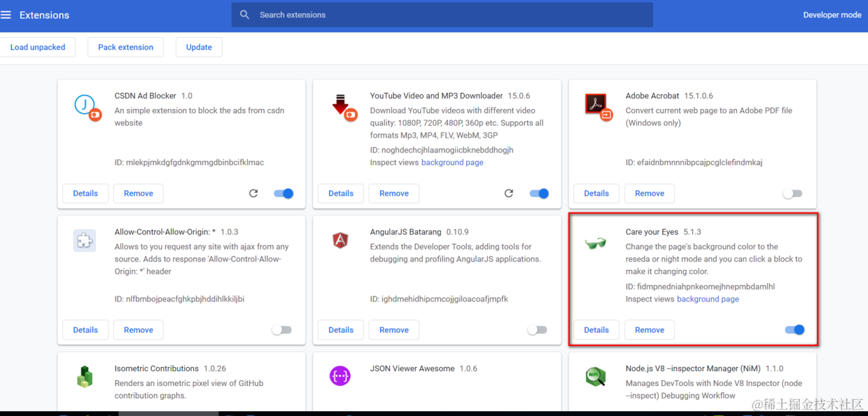This screenshot has height=416, width=868.
Task: Open Details for YouTube Video and MP3 Downloader
Action: 341,194
